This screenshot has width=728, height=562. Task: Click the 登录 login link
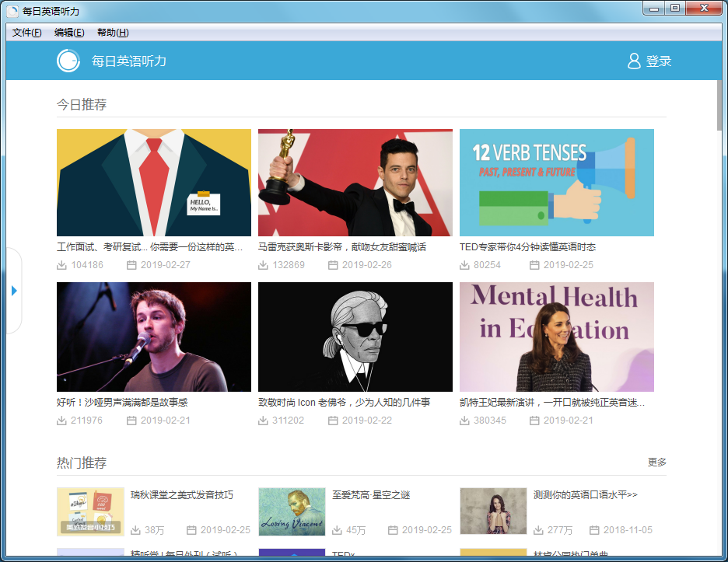point(658,61)
